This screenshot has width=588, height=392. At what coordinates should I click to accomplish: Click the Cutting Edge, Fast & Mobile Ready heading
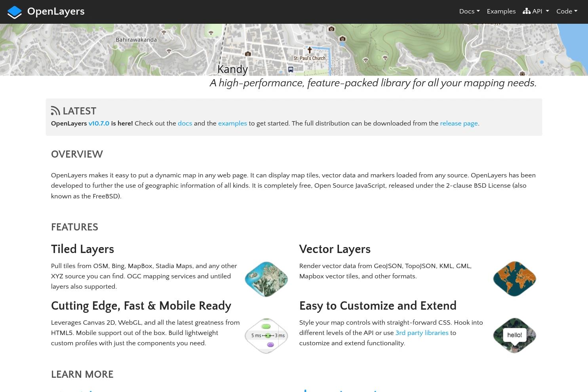click(141, 306)
